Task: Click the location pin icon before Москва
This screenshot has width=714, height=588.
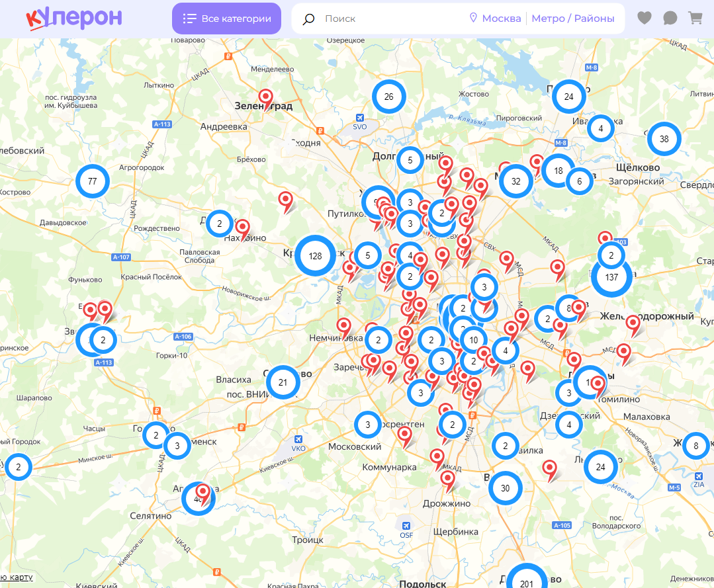Action: 473,19
